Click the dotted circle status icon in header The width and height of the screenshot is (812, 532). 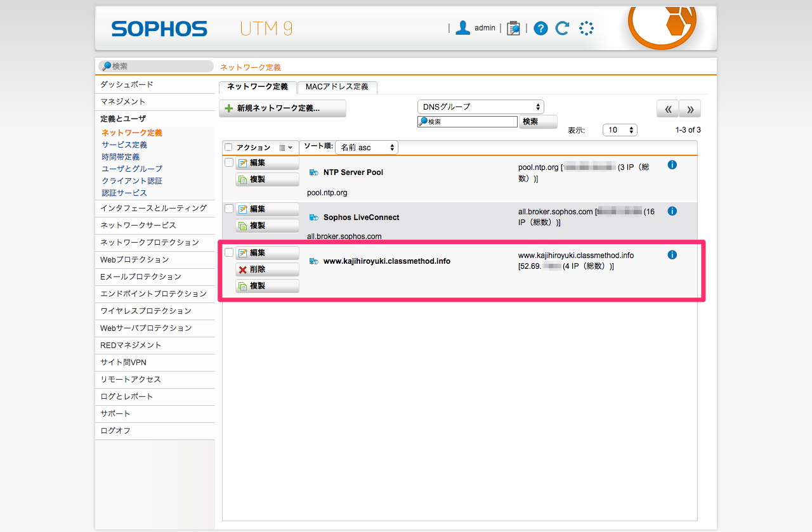(x=586, y=28)
